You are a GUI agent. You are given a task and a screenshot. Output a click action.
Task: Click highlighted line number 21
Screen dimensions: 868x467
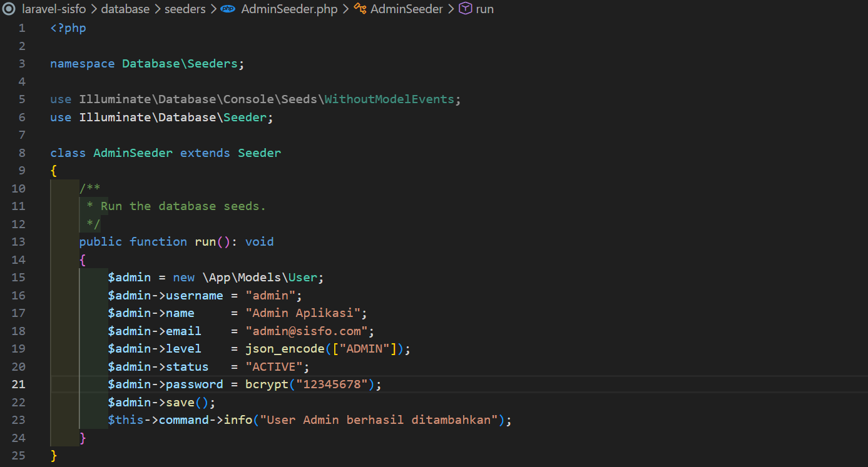click(18, 384)
